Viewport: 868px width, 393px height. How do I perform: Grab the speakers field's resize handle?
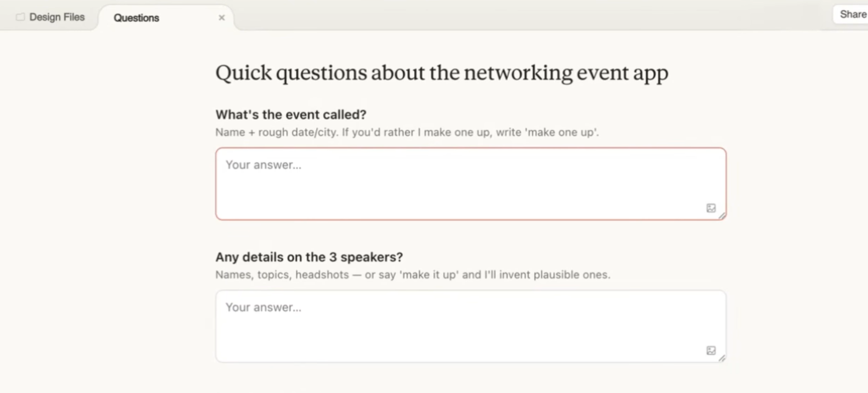pyautogui.click(x=721, y=358)
